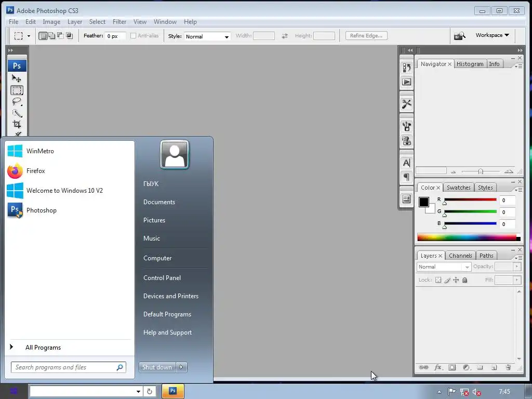Choose Intersect with selection mode button
This screenshot has height=399, width=532.
click(x=69, y=36)
